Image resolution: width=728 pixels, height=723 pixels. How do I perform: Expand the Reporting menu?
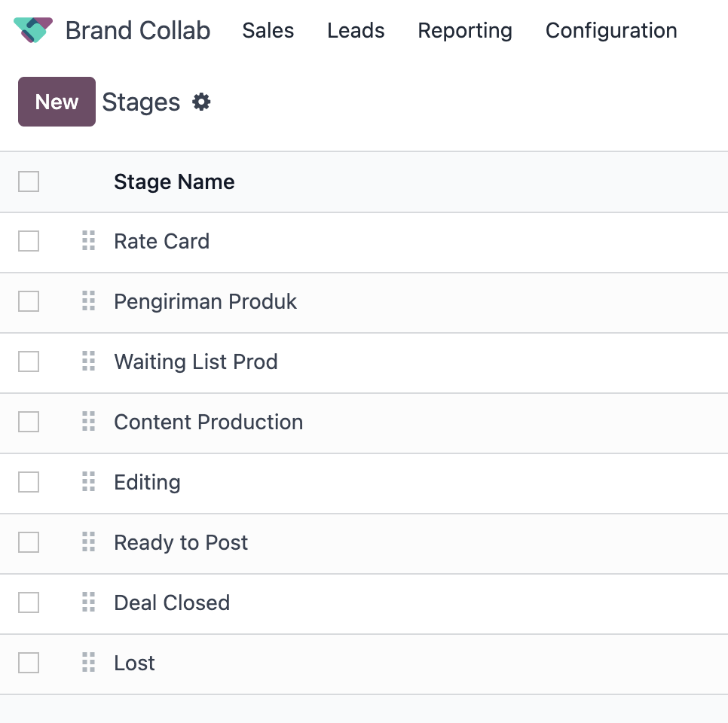pos(465,31)
